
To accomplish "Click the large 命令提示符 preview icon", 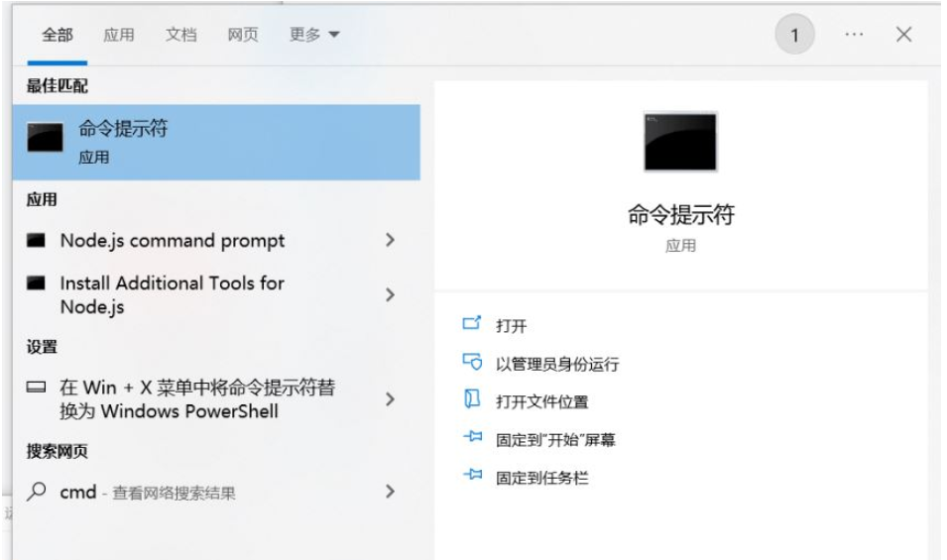I will 680,142.
